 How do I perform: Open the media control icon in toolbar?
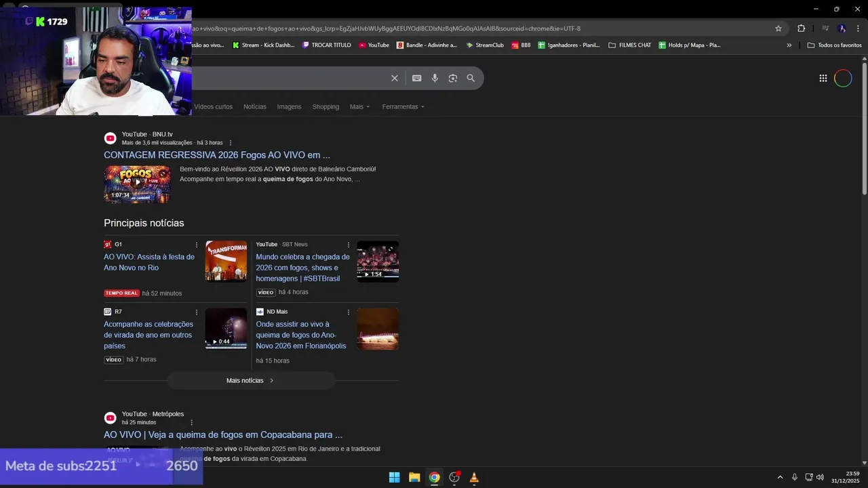(825, 28)
